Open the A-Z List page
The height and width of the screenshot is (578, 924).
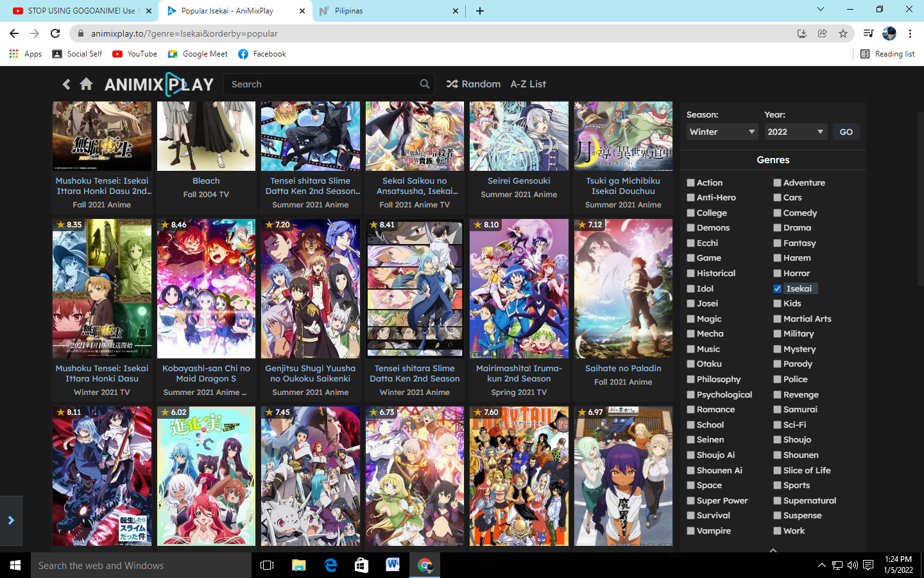coord(528,84)
